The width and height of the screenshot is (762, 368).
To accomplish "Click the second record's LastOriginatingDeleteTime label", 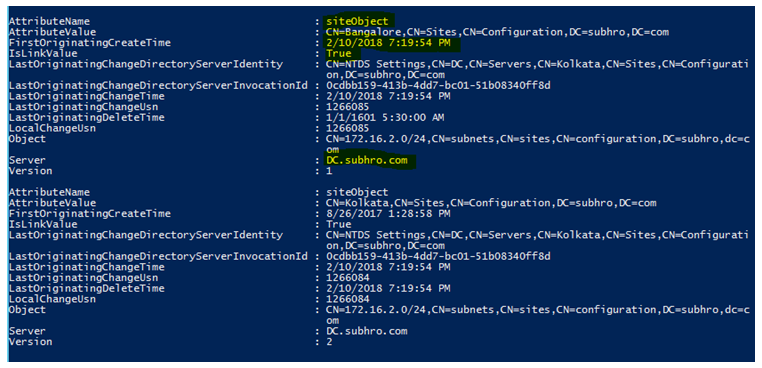I will (87, 289).
